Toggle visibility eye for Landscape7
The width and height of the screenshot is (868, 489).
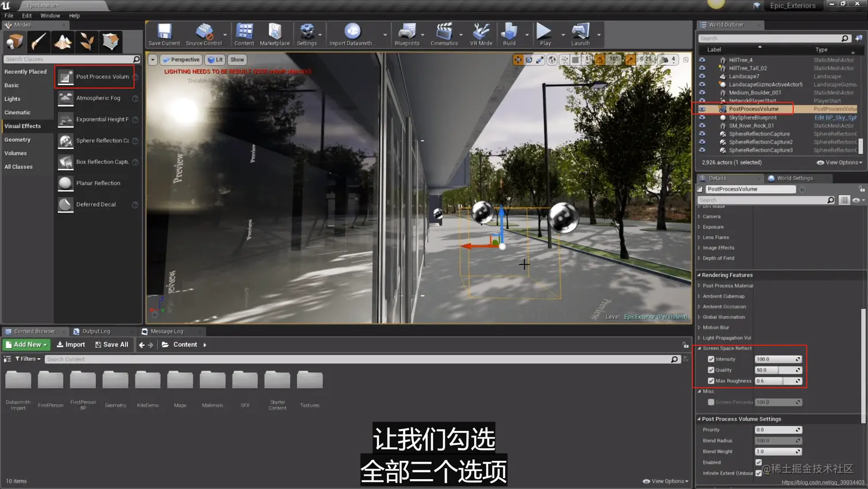(702, 76)
